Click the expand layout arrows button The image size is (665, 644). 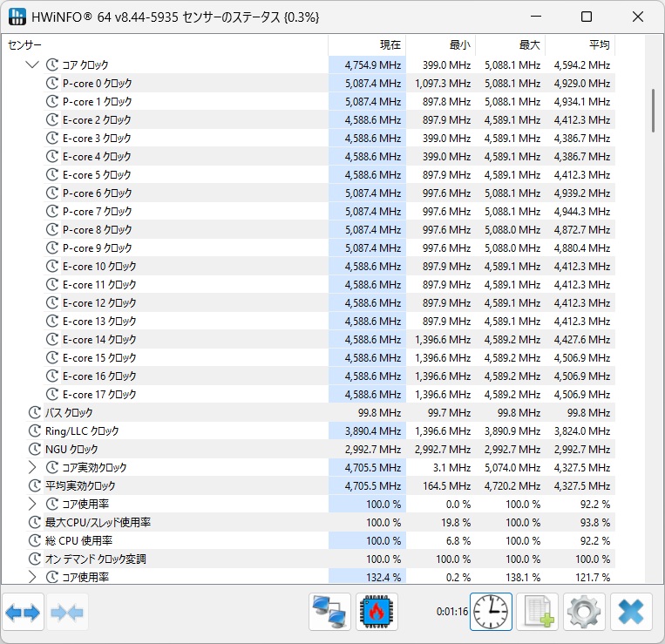[x=23, y=613]
